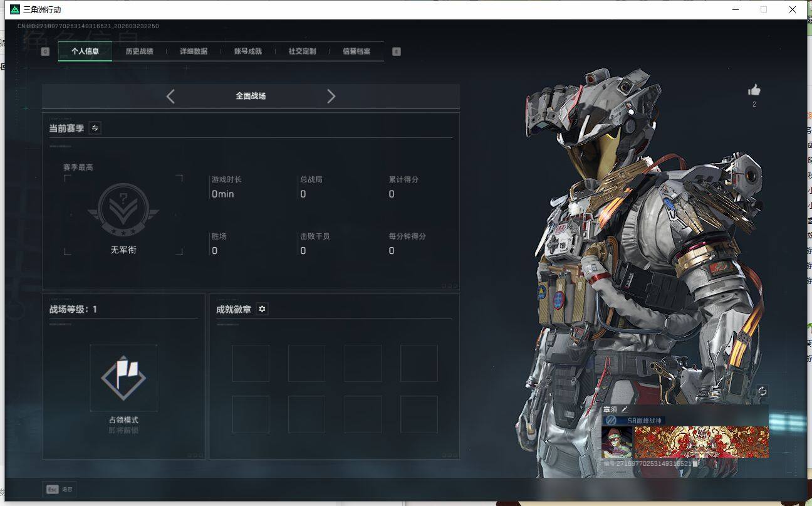The height and width of the screenshot is (506, 812).
Task: Click the rotate character icon near the model
Action: 763,391
